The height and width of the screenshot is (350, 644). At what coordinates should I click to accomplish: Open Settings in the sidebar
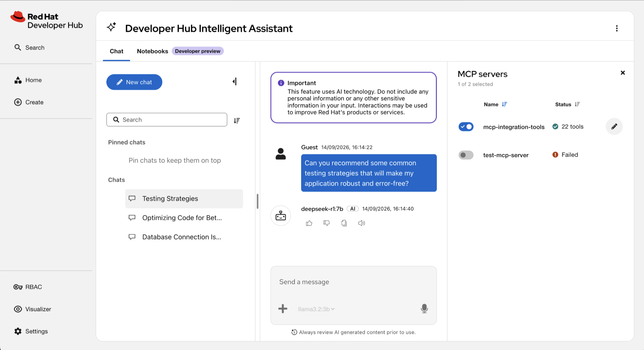(31, 331)
